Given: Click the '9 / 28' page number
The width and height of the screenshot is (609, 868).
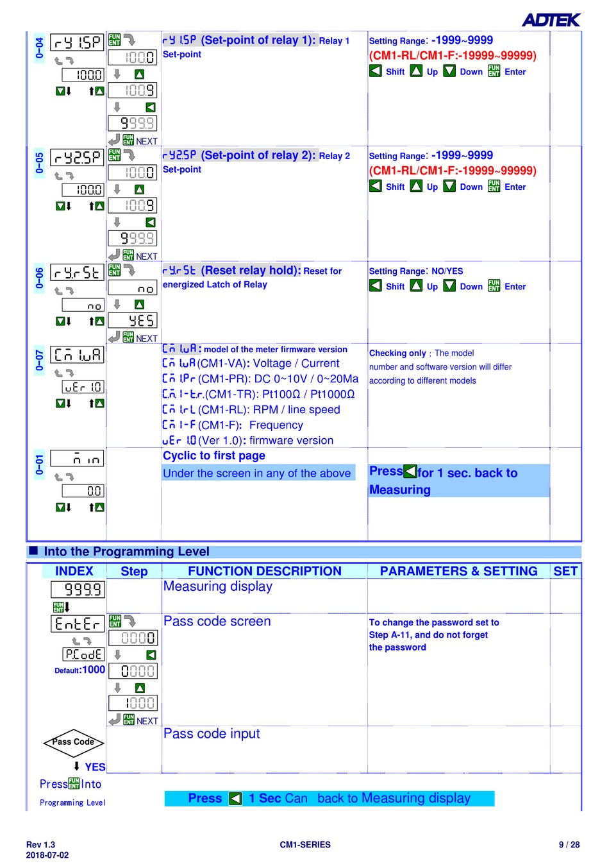Looking at the screenshot, I should (569, 844).
